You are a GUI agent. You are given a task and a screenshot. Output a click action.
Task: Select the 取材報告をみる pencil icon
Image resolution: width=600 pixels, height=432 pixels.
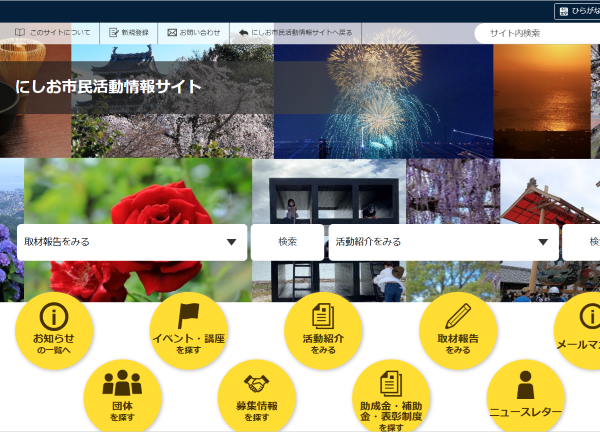pos(458,316)
